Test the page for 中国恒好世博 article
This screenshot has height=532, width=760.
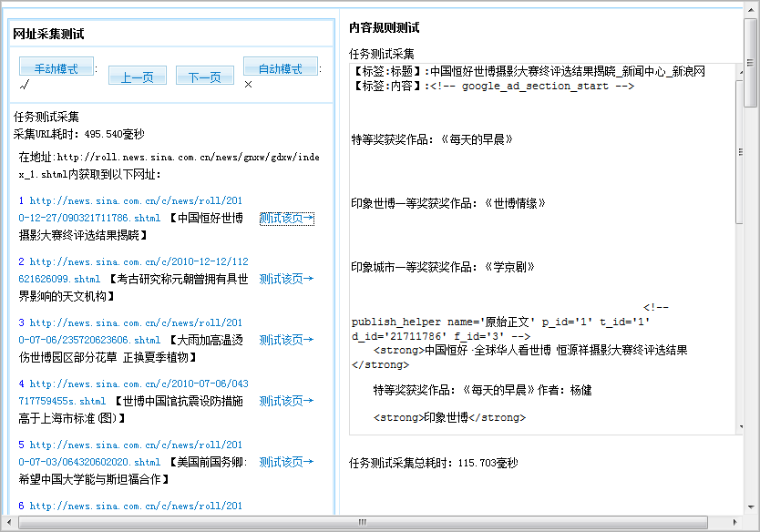coord(286,218)
